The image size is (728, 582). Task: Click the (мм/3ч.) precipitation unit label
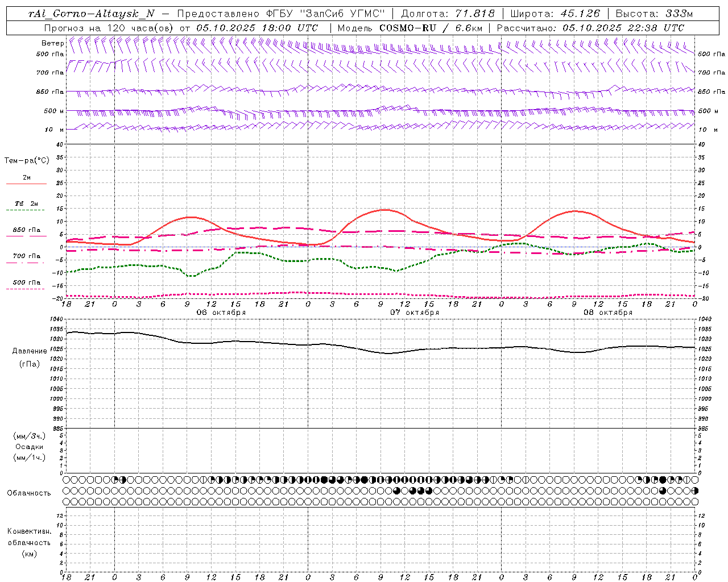tap(30, 436)
